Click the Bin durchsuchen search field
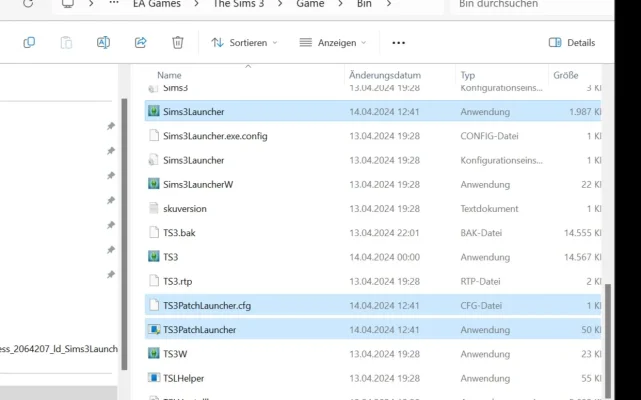This screenshot has width=641, height=400. tap(531, 5)
